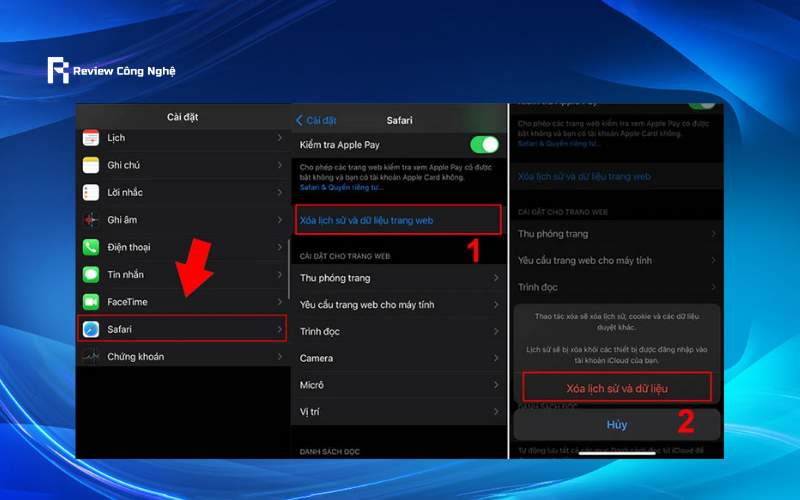800x500 pixels.
Task: Tap the Điện thoại phone icon
Action: (91, 247)
